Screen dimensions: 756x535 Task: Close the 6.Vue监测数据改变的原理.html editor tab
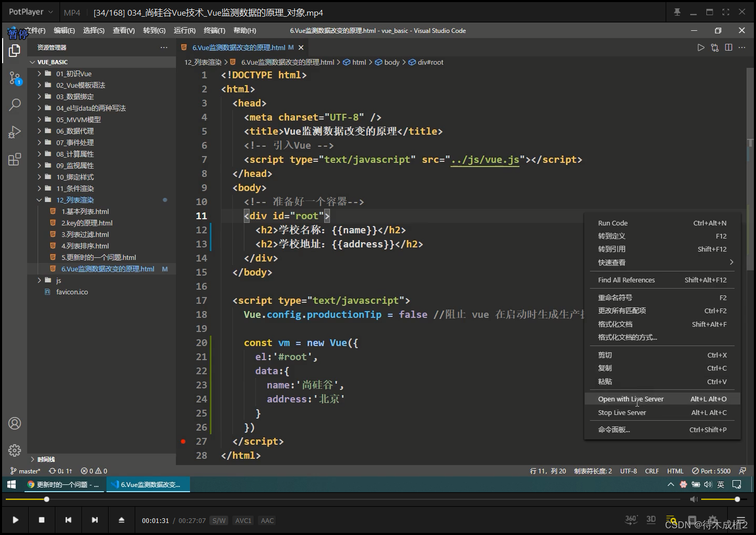tap(301, 47)
